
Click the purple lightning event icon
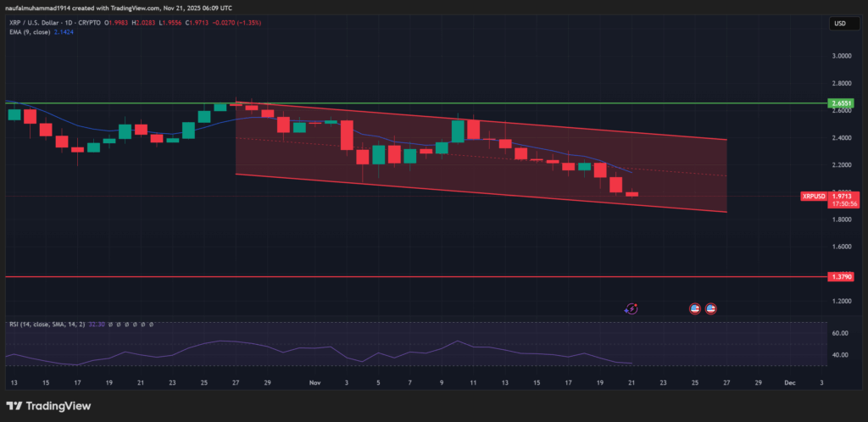[631, 309]
